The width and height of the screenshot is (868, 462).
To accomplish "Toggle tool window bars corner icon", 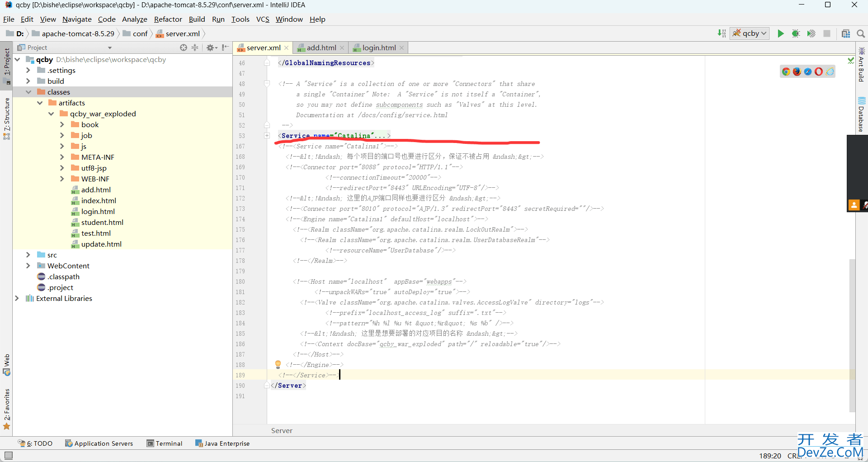I will click(x=8, y=455).
